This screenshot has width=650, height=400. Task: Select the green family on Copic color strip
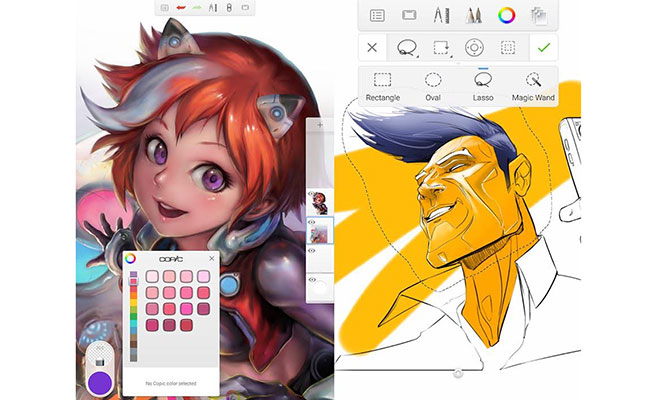coord(133,316)
